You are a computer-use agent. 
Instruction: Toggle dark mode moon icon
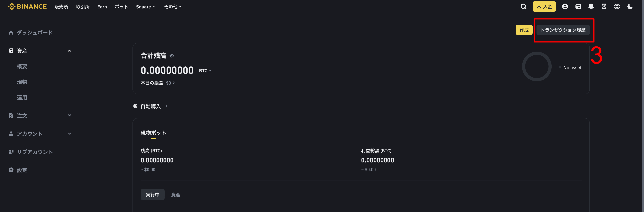(x=630, y=7)
